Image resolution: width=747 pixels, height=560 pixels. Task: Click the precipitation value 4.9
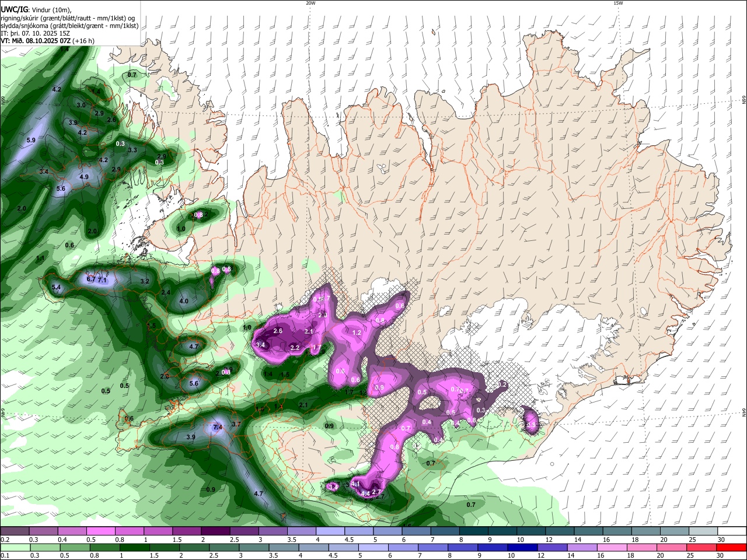tap(84, 177)
